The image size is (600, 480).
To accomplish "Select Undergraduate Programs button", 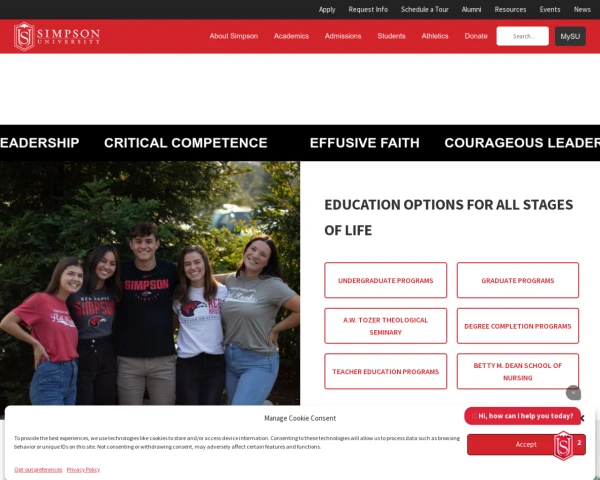I will pyautogui.click(x=385, y=280).
